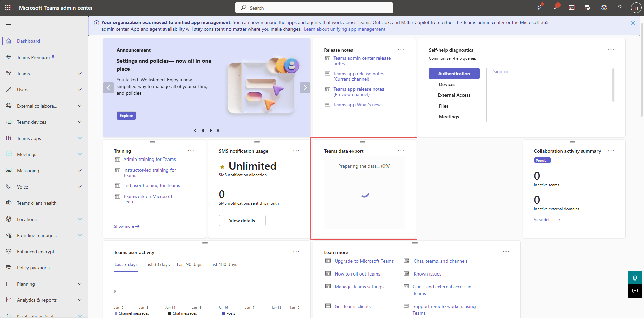Screen dimensions: 644x318
Task: Go to next announcement slide arrow
Action: [x=305, y=88]
